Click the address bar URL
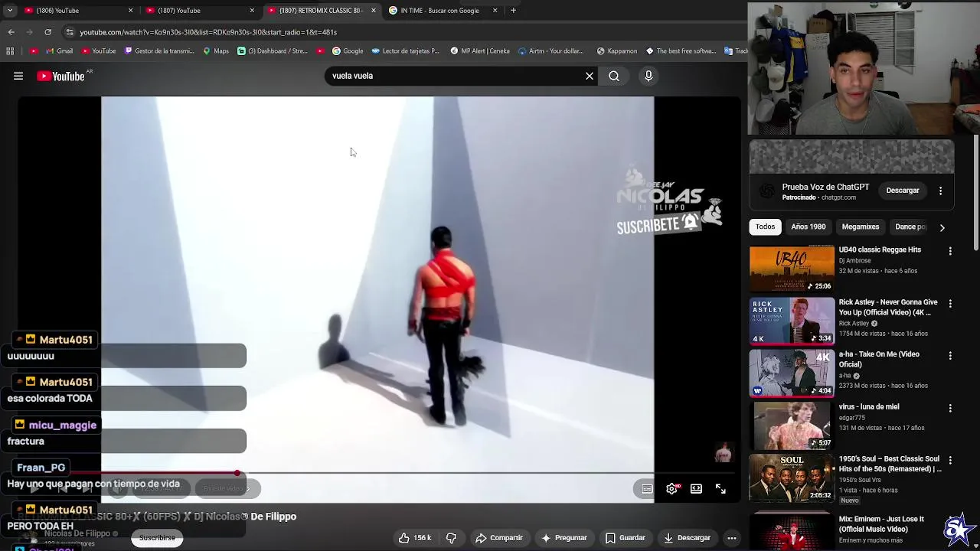Screen dimensions: 980x551 point(207,32)
